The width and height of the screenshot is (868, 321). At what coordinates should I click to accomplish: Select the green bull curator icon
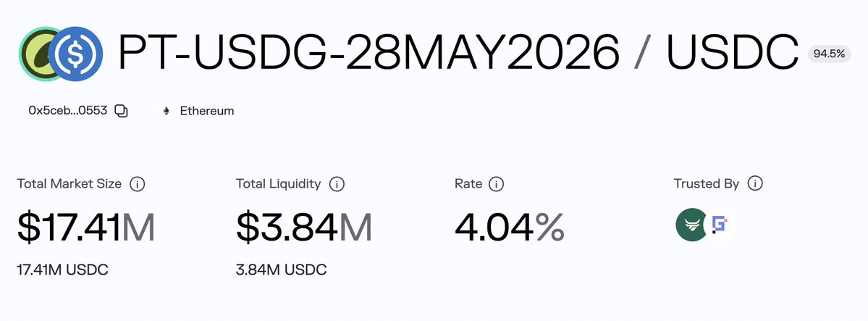690,225
